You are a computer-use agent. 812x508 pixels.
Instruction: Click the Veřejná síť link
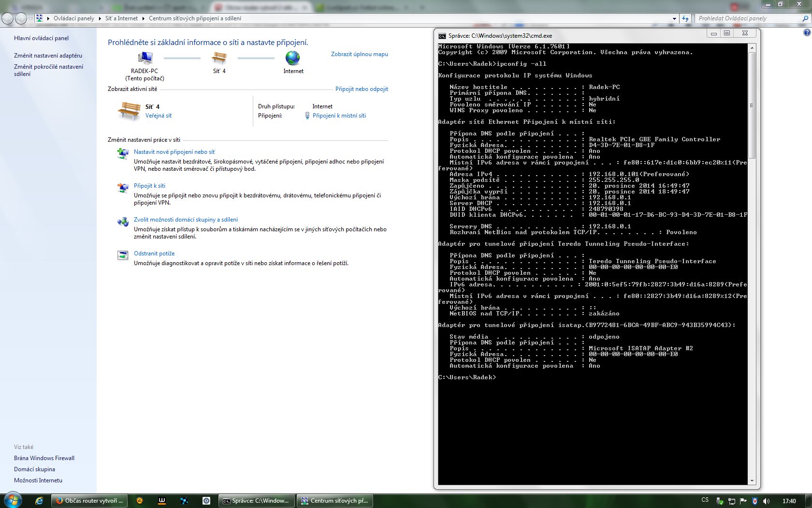pyautogui.click(x=159, y=116)
